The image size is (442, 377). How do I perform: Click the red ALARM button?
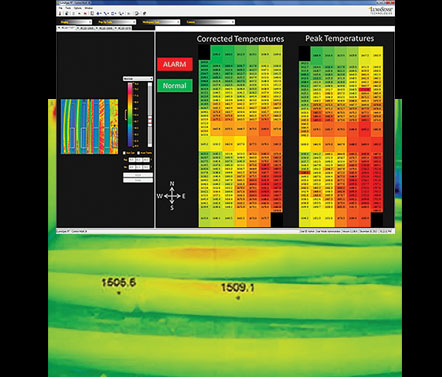tap(175, 64)
